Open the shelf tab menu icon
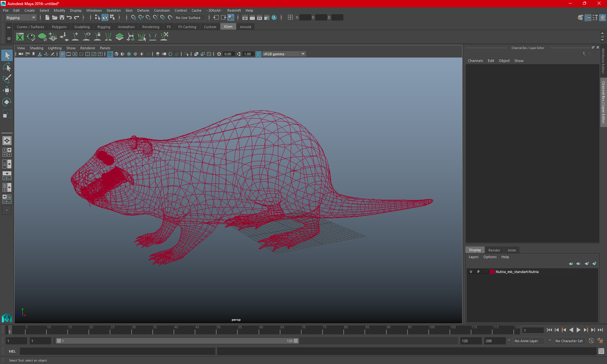Viewport: 607px width, 364px height. 9,27
